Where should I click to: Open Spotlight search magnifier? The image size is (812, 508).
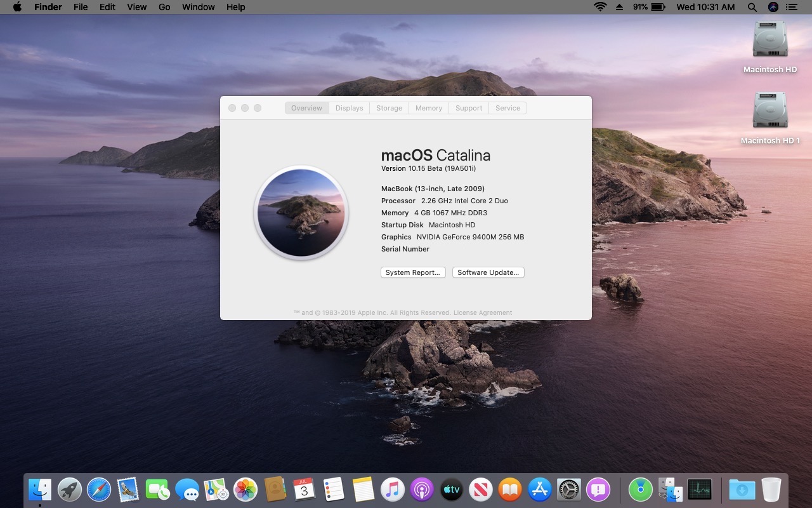pos(752,7)
